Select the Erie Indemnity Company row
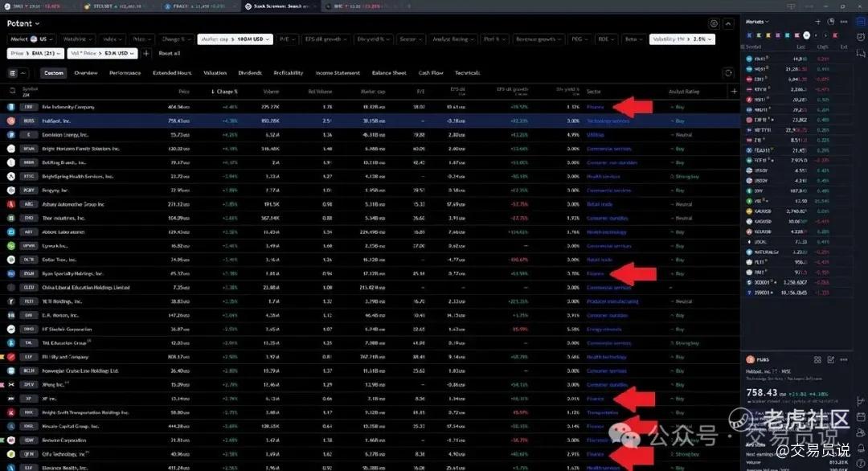Screen dimensions: 868x471 371,107
